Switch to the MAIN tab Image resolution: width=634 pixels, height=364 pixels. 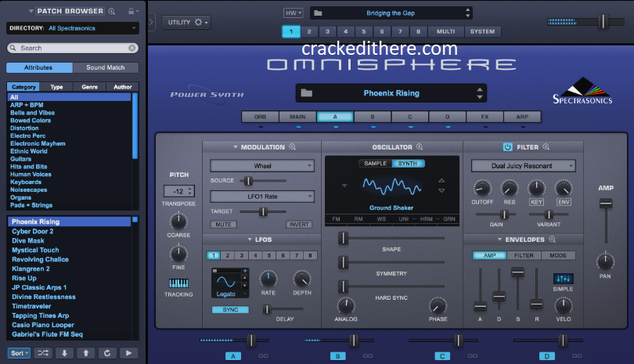[x=297, y=117]
